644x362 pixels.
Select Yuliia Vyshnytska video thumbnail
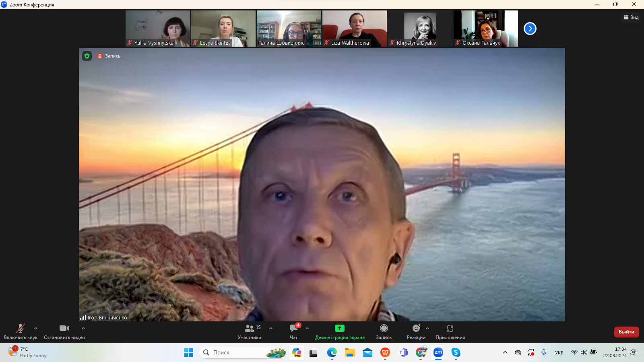click(x=158, y=29)
